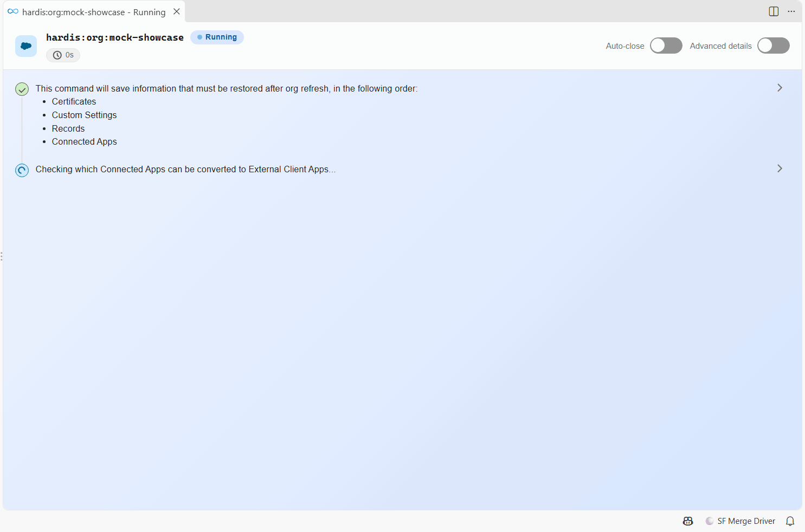Click the infinity icon on the tab
Screen dimensions: 805x532
pos(13,11)
